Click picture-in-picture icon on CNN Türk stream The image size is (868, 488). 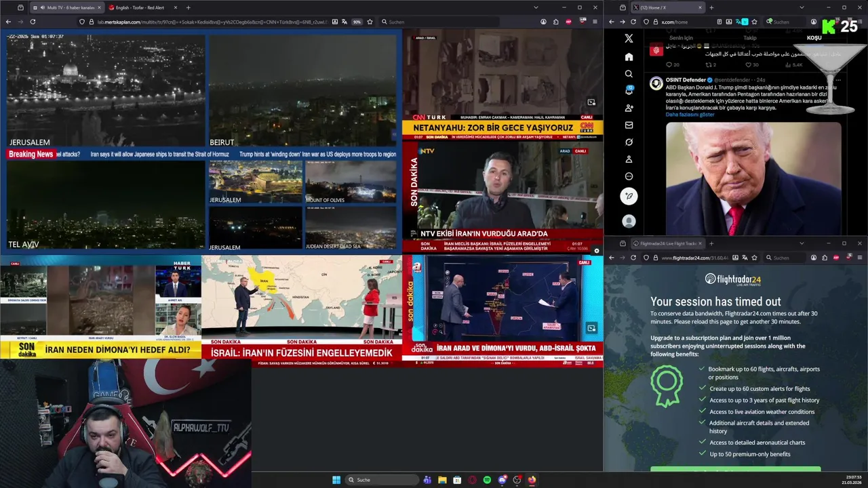click(591, 102)
